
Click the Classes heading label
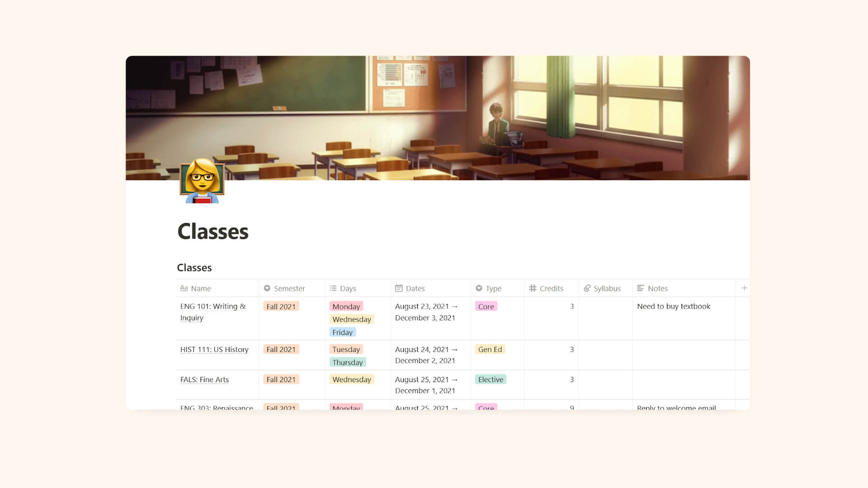(195, 267)
